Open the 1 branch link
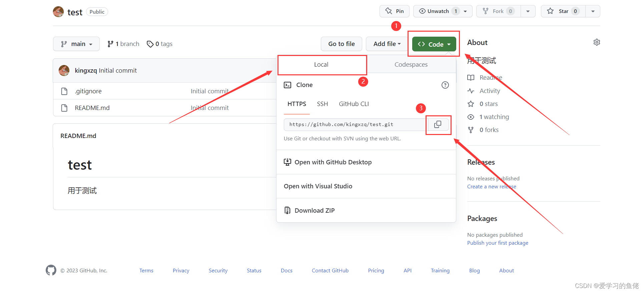The image size is (644, 292). [x=123, y=44]
